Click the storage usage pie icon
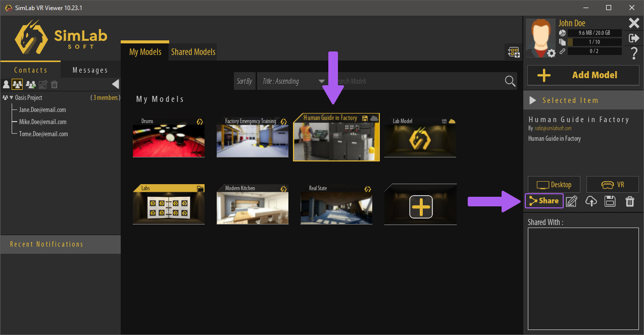The height and width of the screenshot is (335, 644). pyautogui.click(x=562, y=33)
